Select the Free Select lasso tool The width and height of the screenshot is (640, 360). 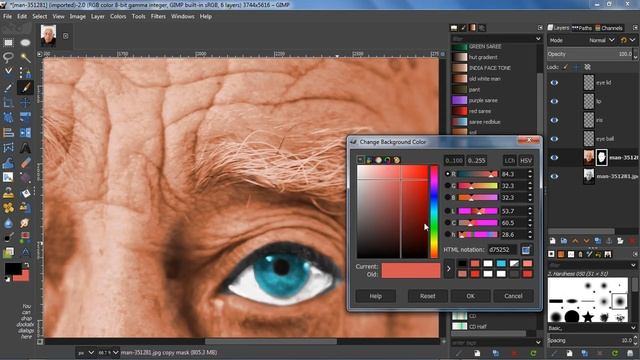[8, 57]
